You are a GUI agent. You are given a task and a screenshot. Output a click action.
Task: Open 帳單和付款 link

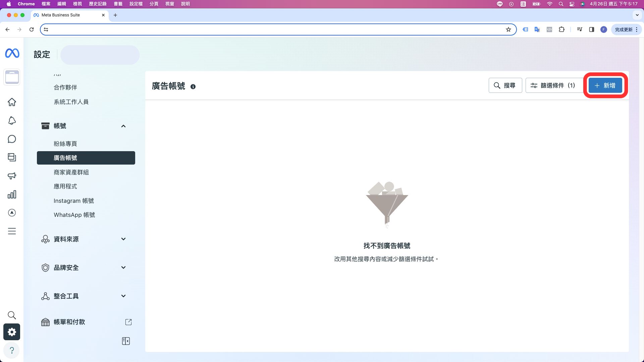69,322
